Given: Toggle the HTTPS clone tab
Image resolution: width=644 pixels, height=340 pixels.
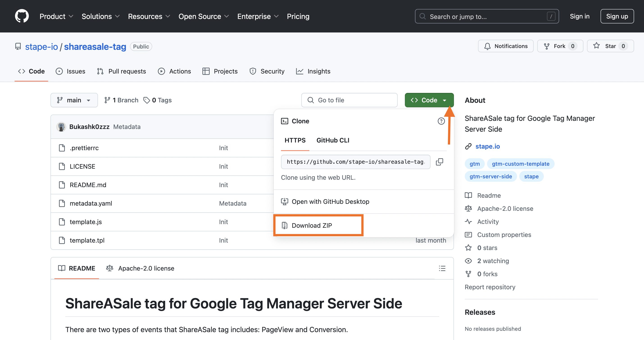Looking at the screenshot, I should pos(295,140).
